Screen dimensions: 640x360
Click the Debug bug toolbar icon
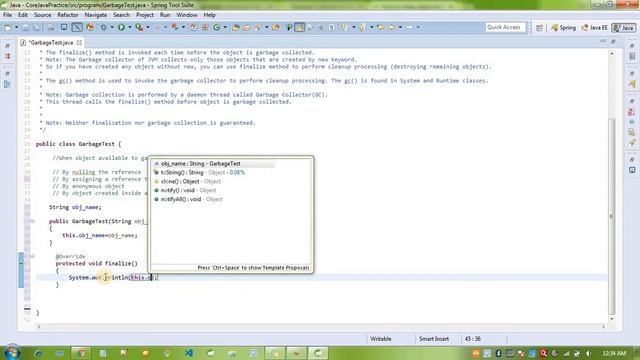pyautogui.click(x=104, y=27)
